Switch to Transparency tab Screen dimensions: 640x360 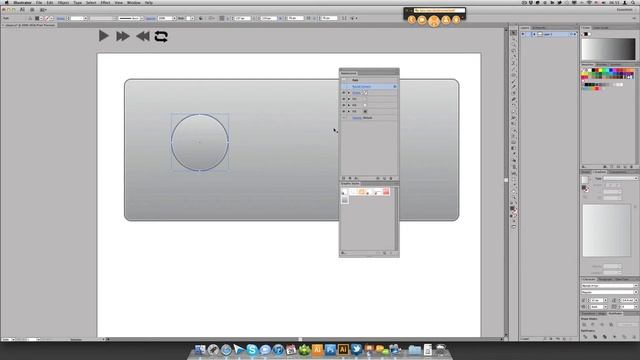point(617,172)
